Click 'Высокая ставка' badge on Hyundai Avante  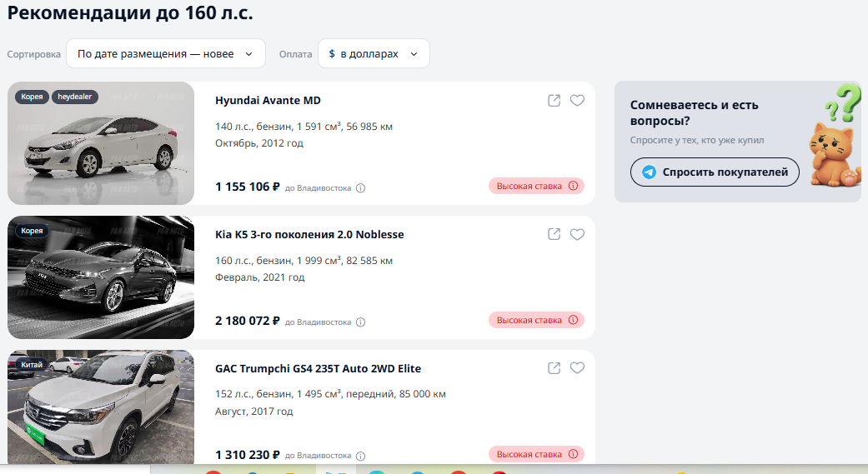pyautogui.click(x=536, y=186)
